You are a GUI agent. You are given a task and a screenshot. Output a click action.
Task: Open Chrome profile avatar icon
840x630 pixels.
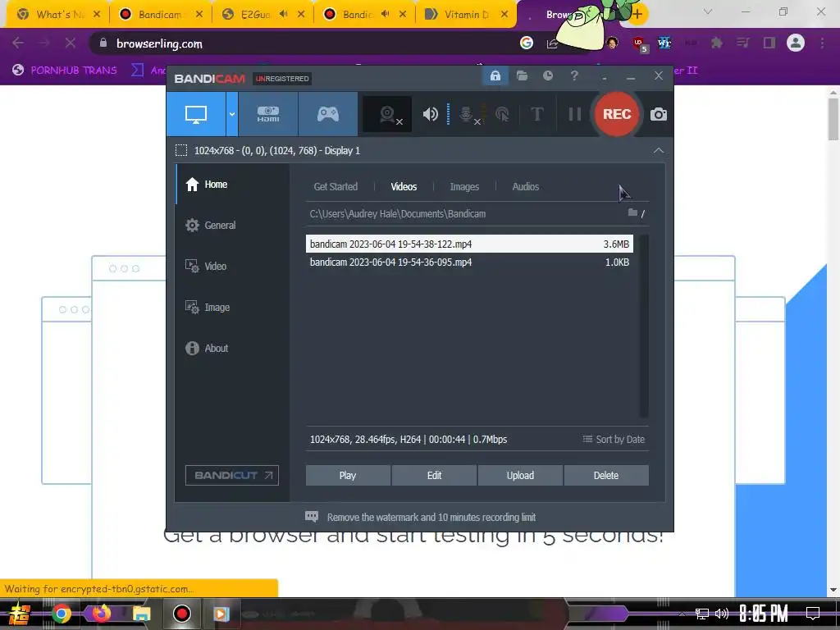[796, 43]
